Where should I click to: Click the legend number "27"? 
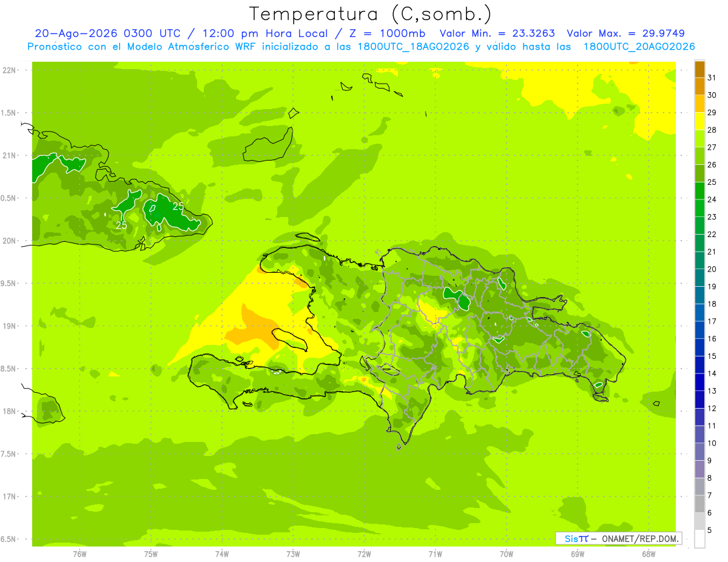tap(712, 147)
